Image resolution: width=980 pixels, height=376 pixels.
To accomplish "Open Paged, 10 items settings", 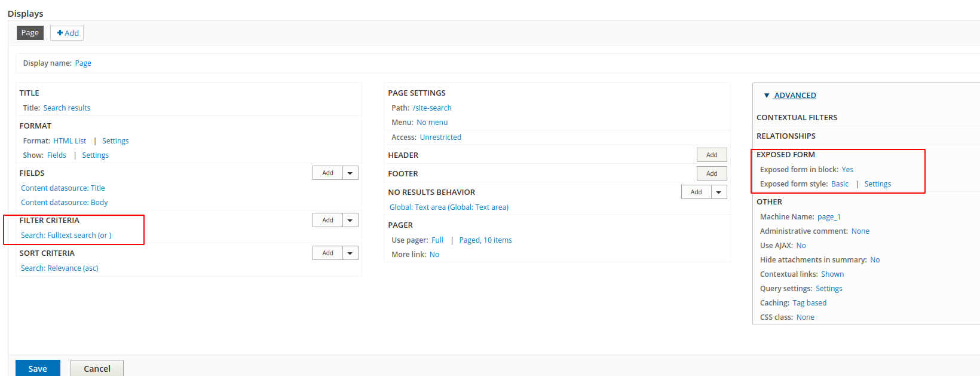I will tap(486, 240).
